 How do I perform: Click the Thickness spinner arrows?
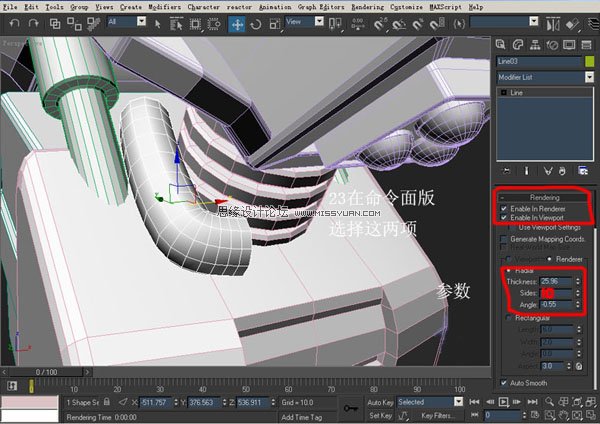click(x=577, y=281)
